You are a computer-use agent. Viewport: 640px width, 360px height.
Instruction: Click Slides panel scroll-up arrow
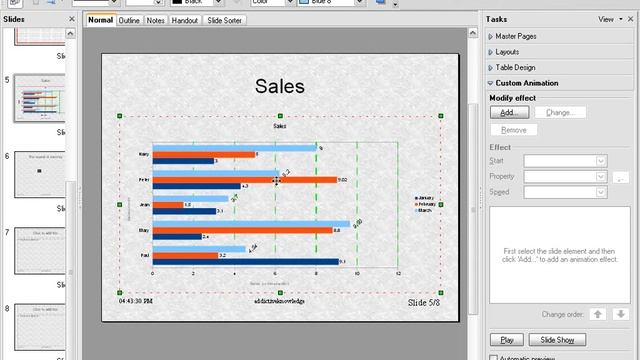pyautogui.click(x=71, y=33)
